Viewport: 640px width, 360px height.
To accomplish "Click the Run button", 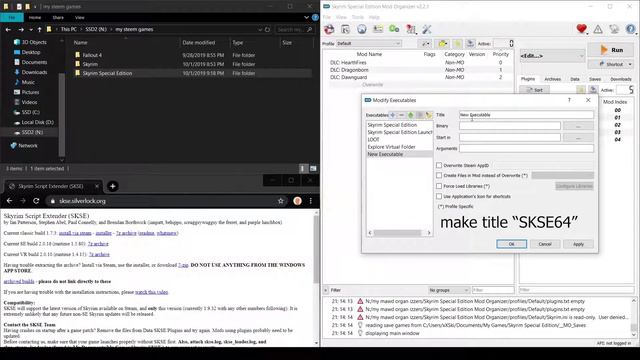I will click(x=611, y=50).
